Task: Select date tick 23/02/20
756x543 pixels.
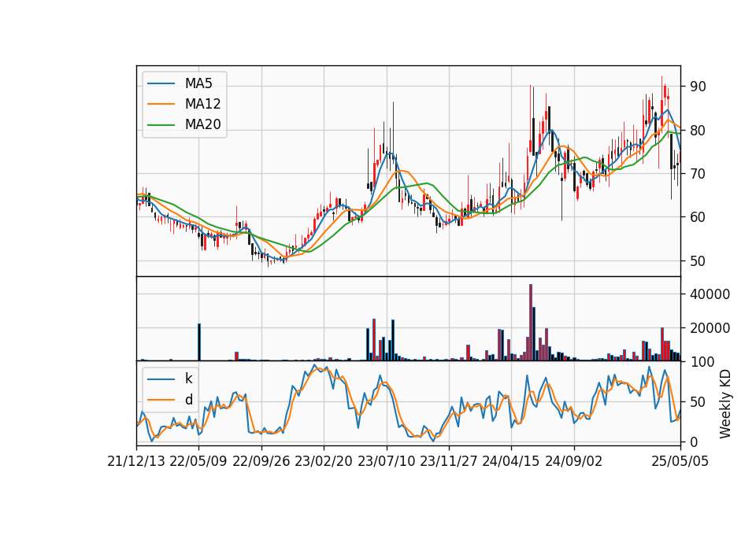Action: (x=324, y=462)
